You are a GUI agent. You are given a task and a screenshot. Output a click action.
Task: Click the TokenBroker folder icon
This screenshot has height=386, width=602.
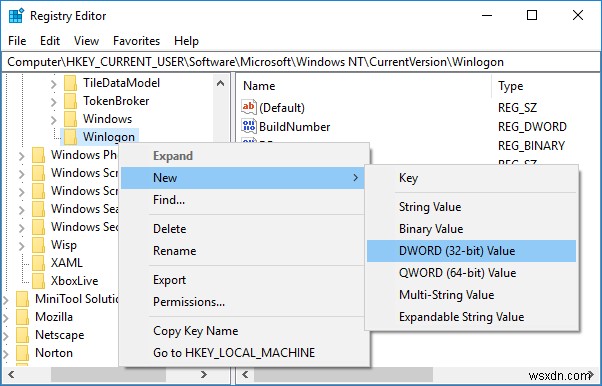(70, 101)
